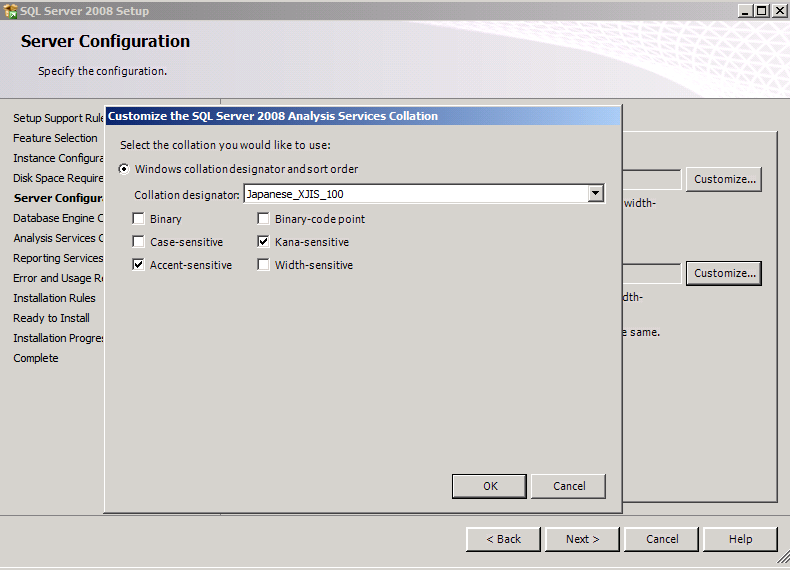Cancel the collation customization dialog
The height and width of the screenshot is (570, 790).
pos(568,486)
